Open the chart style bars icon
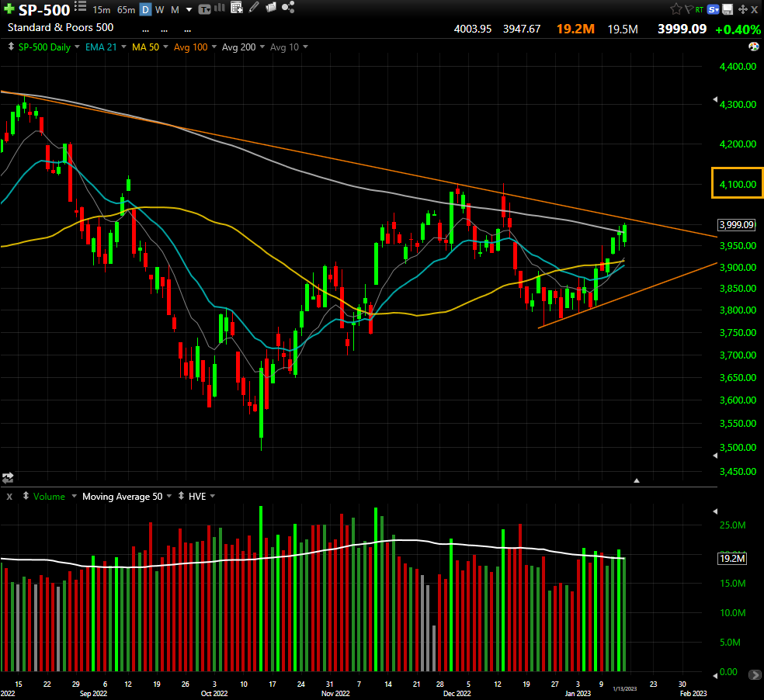 [220, 7]
